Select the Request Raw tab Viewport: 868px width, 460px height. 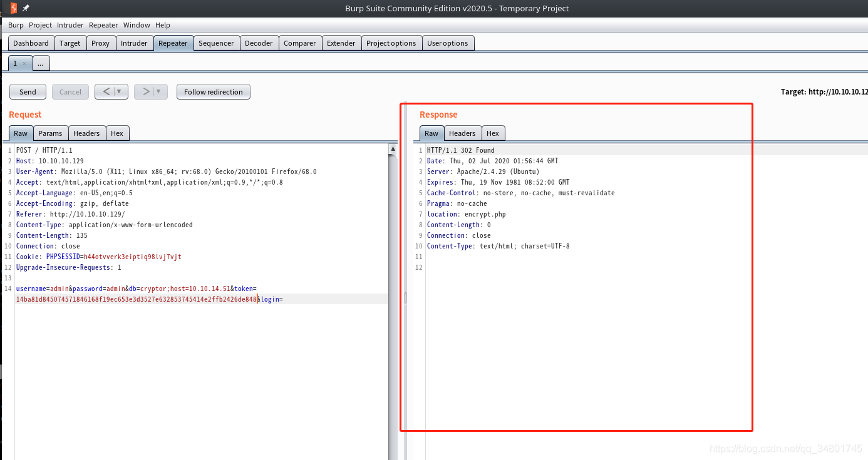21,133
